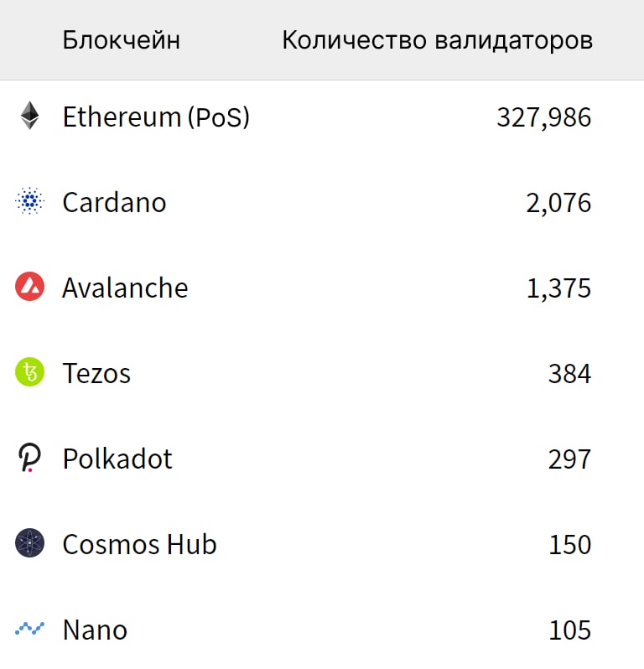
Task: Click the Avalanche validator count 1,375
Action: (558, 288)
